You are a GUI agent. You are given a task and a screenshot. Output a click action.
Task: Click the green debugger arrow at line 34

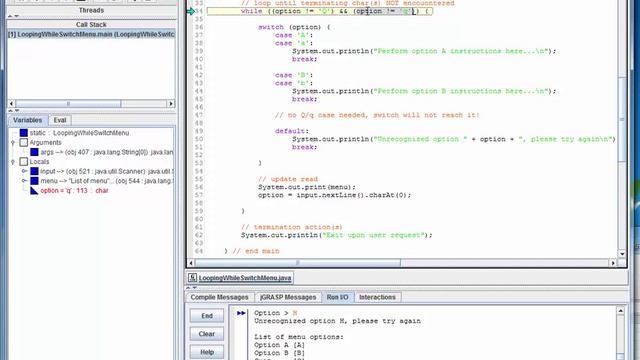pyautogui.click(x=191, y=11)
